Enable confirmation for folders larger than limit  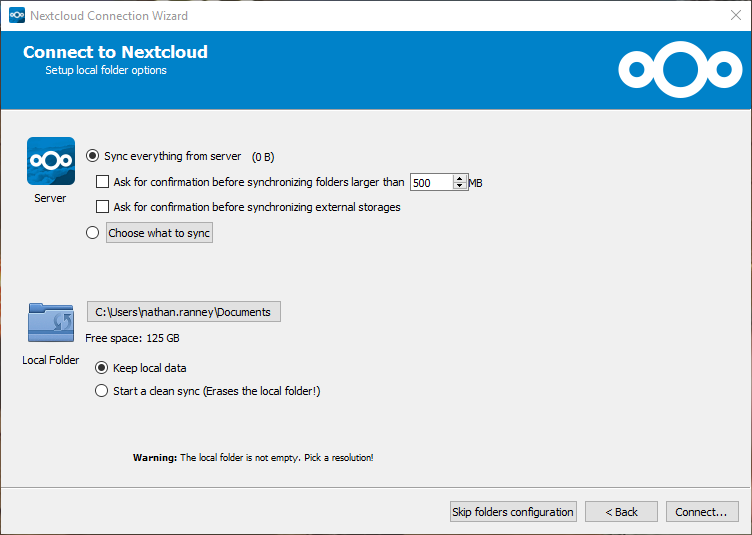pos(102,182)
